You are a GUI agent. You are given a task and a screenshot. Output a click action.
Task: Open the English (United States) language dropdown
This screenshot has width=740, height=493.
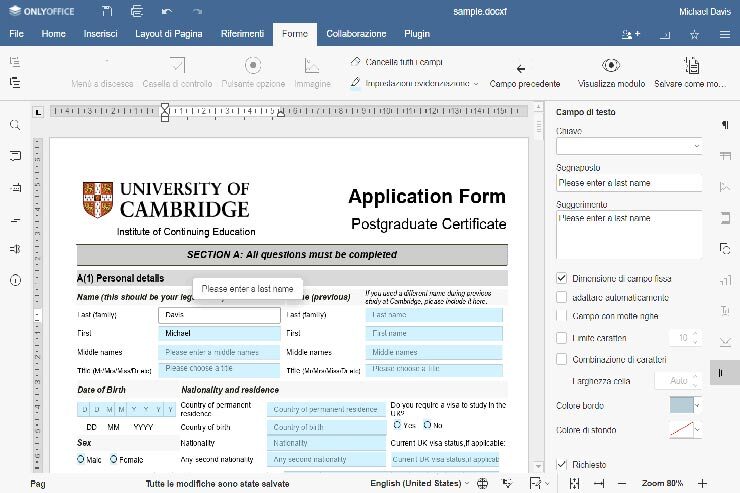coord(415,483)
